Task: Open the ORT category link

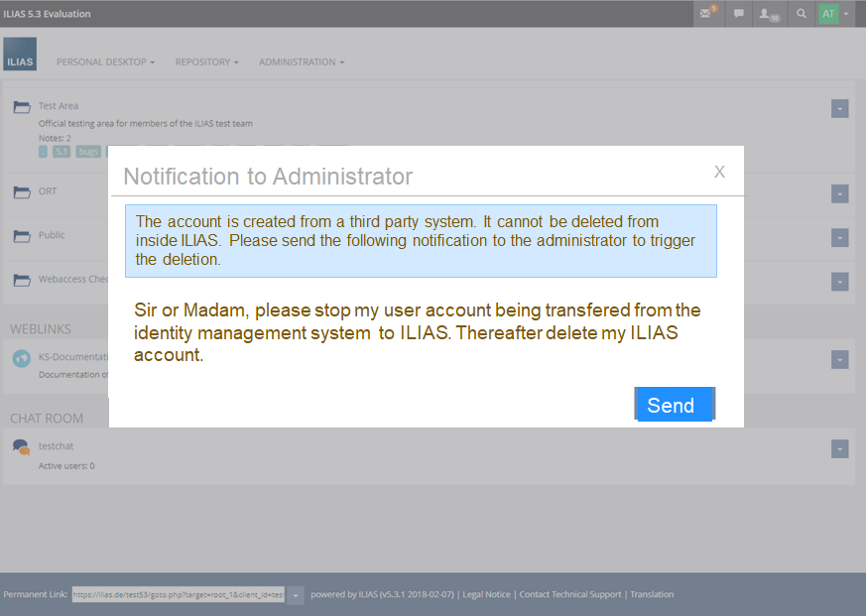Action: [x=48, y=191]
